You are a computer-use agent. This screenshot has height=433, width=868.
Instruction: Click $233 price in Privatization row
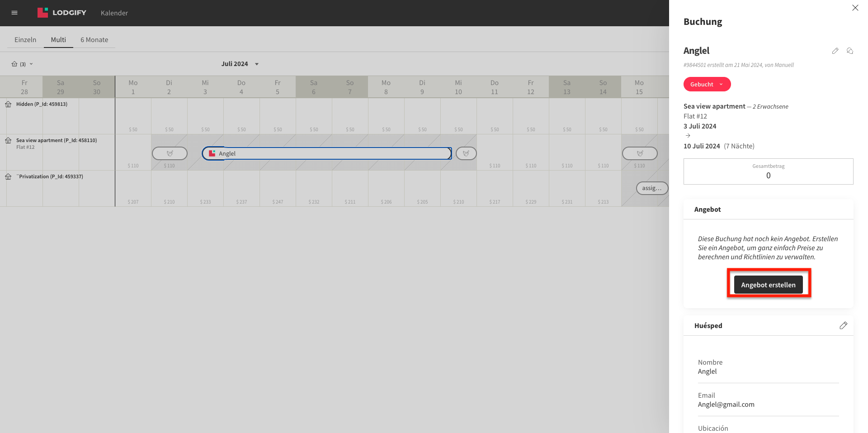point(205,202)
